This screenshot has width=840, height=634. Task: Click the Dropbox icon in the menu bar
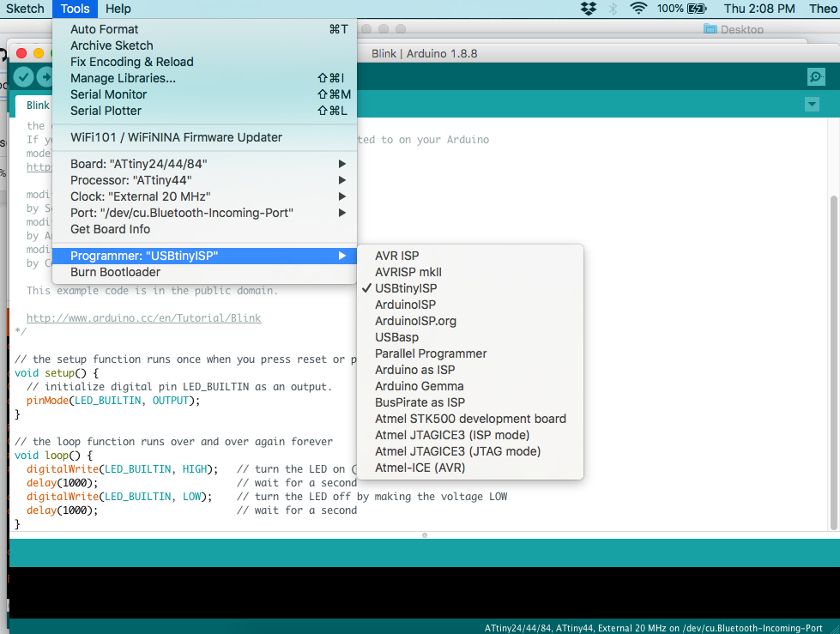pyautogui.click(x=589, y=9)
